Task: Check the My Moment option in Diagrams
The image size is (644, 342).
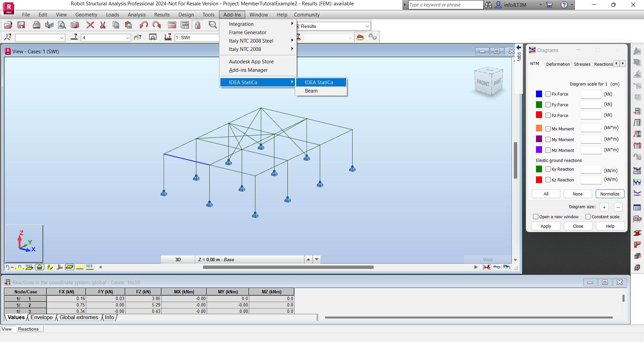Action: (548, 139)
